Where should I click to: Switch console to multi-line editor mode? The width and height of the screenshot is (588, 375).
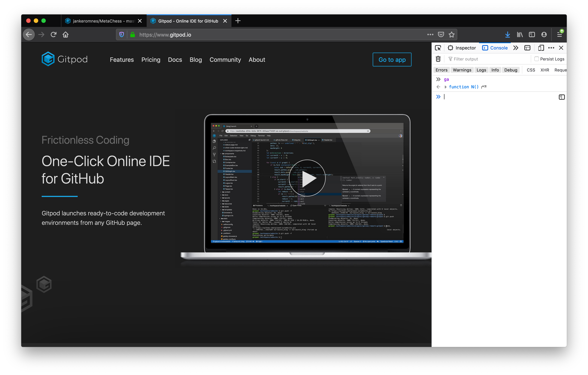tap(562, 97)
